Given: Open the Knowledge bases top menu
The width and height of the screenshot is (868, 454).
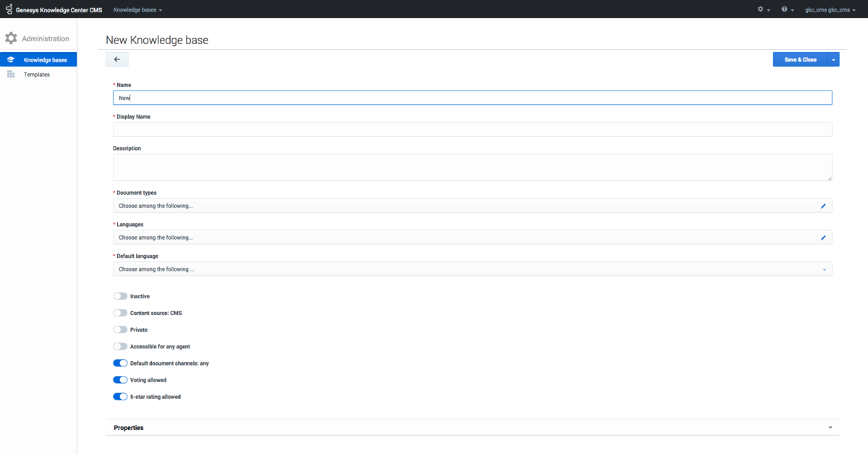Looking at the screenshot, I should click(x=137, y=9).
